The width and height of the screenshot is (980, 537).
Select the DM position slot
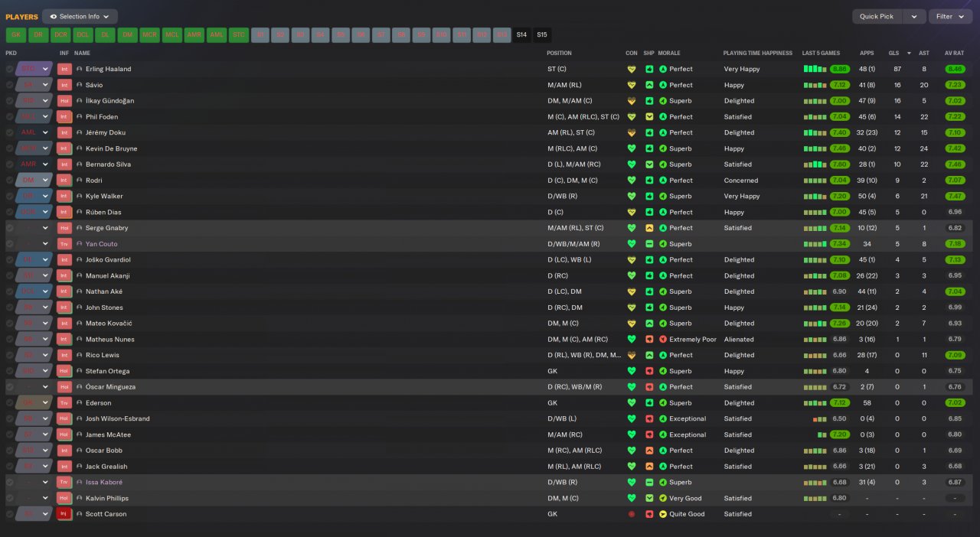coord(127,34)
